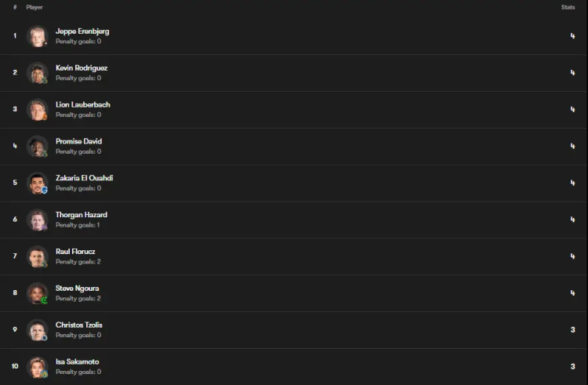The width and height of the screenshot is (588, 385).
Task: Click Kevin Rodriguez's player photo
Action: (x=38, y=73)
